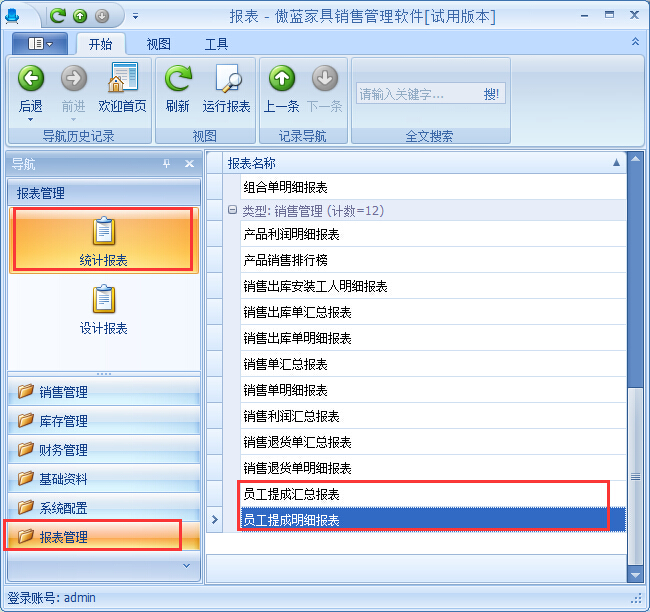The width and height of the screenshot is (650, 612).
Task: Open quick access toolbar customize dropdown
Action: pyautogui.click(x=136, y=16)
